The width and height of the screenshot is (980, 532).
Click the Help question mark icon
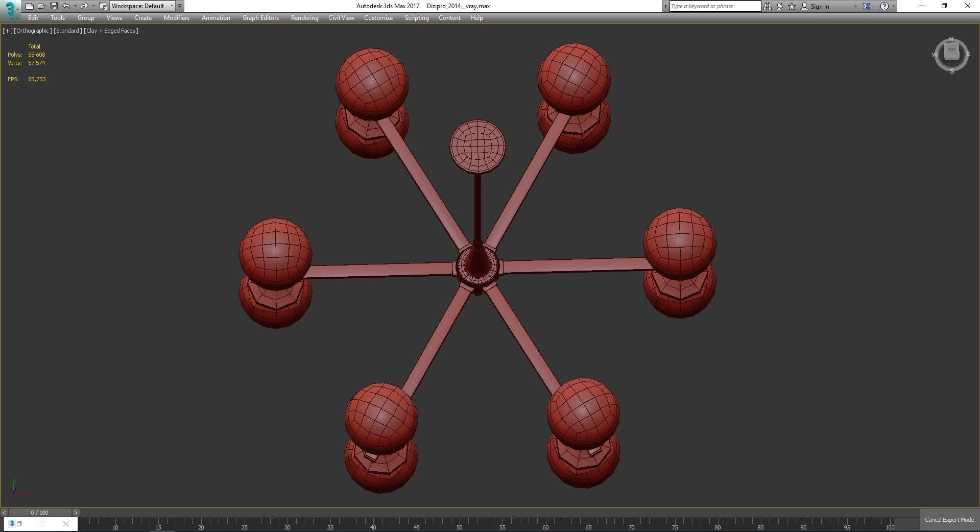click(885, 6)
